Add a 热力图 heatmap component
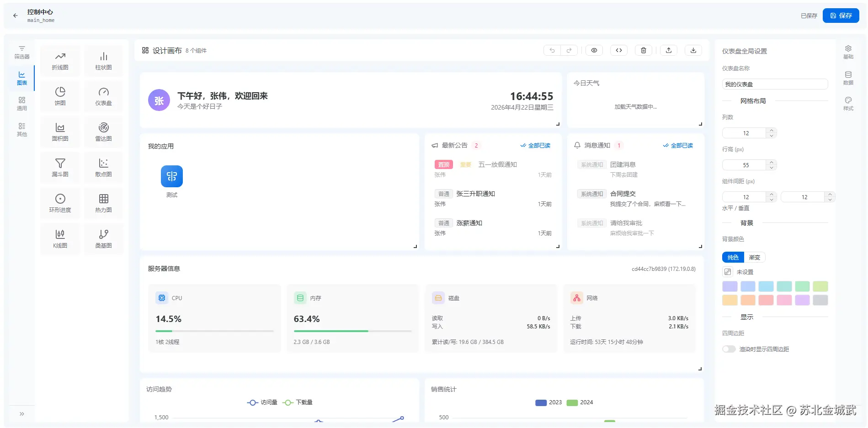Viewport: 868px width, 428px height. [103, 204]
